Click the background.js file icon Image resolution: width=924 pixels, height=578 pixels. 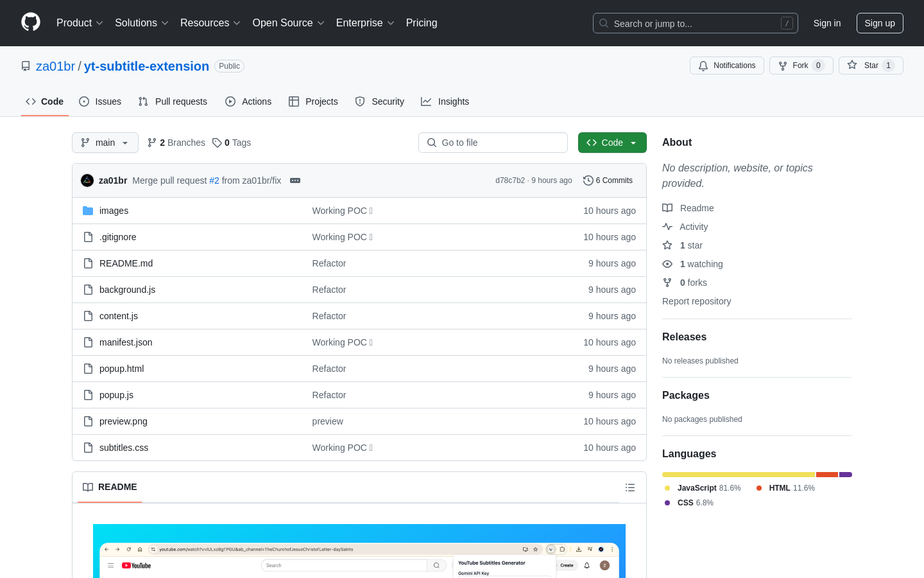pos(88,290)
